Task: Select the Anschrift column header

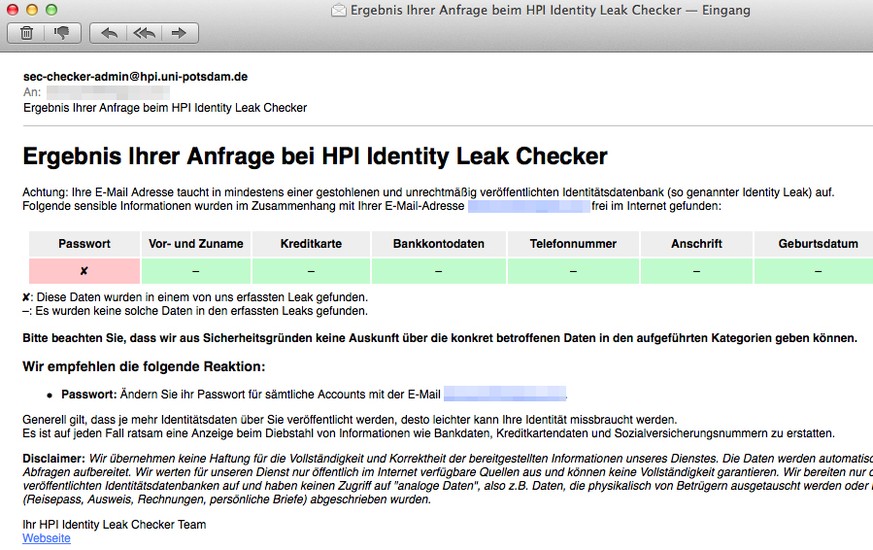Action: point(696,244)
